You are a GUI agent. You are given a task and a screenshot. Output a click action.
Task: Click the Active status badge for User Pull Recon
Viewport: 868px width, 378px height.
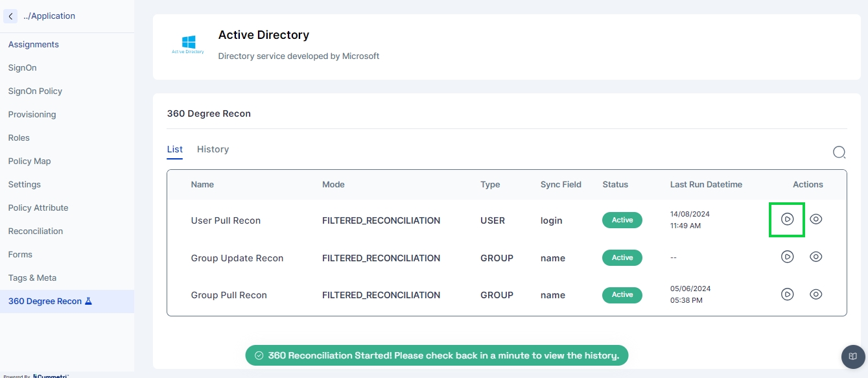coord(622,220)
